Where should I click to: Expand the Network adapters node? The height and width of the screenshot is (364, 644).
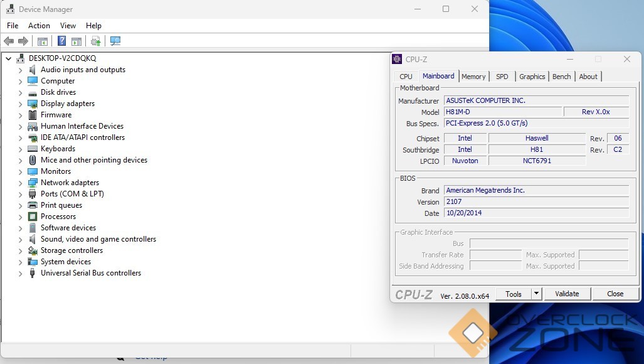[x=20, y=183]
